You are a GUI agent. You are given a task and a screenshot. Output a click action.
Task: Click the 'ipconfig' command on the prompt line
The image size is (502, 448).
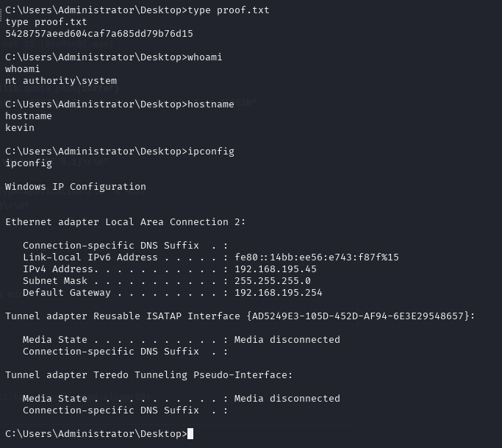pos(211,152)
